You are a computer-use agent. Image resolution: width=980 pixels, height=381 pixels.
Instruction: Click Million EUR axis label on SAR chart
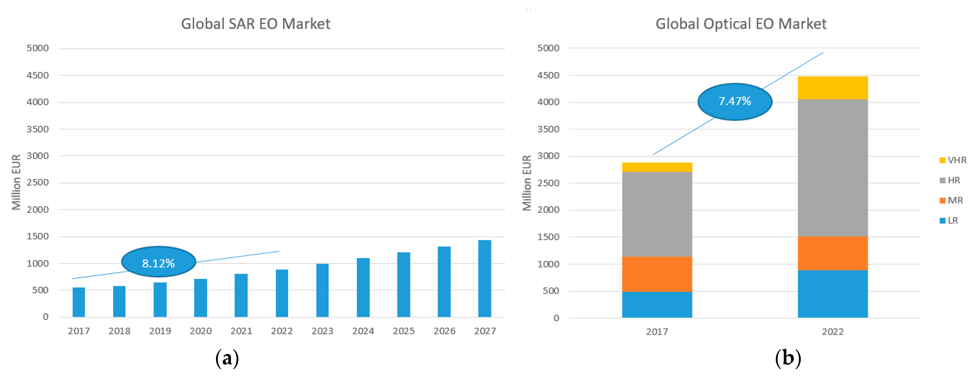click(16, 182)
